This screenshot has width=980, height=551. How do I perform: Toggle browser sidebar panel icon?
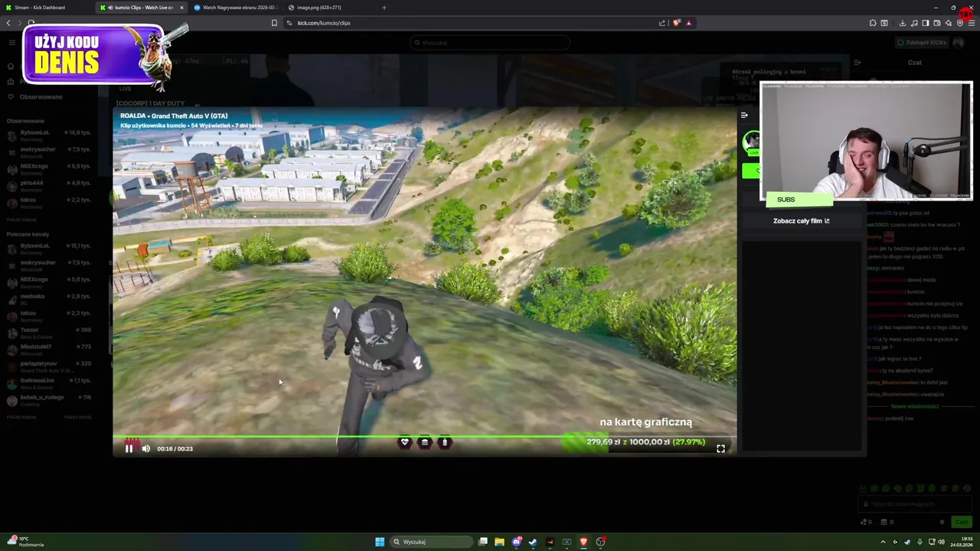tap(926, 23)
